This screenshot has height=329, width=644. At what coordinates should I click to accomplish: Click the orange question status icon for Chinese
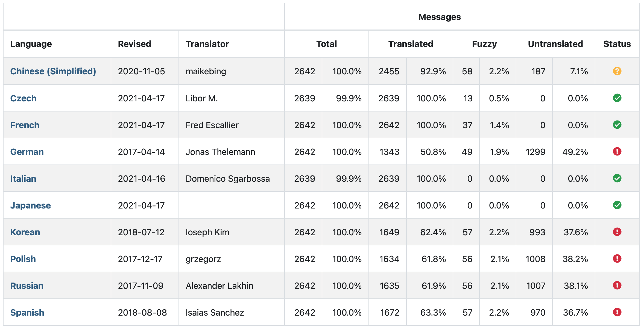click(617, 71)
